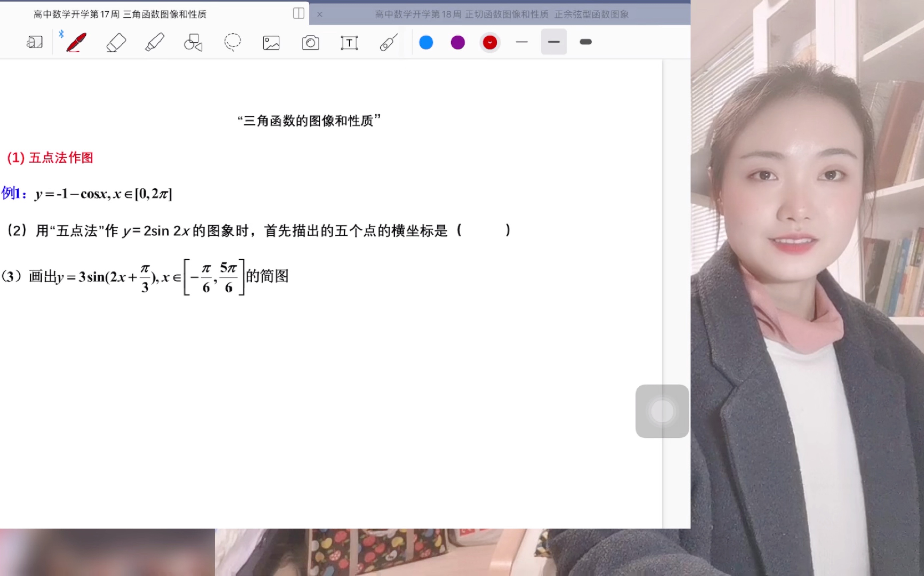Image resolution: width=924 pixels, height=576 pixels.
Task: Select the Text box tool
Action: (x=349, y=43)
